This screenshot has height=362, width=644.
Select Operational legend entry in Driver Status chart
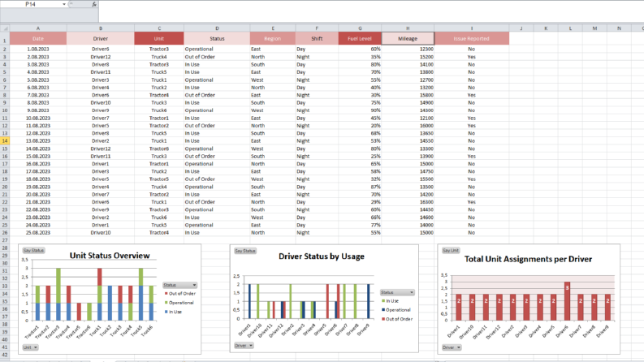tap(396, 310)
